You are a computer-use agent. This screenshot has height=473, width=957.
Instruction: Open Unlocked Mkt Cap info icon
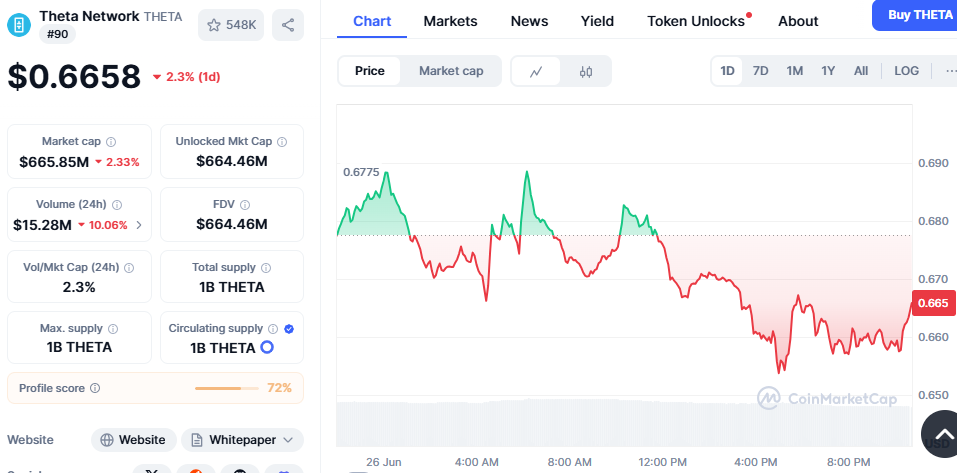tap(282, 142)
